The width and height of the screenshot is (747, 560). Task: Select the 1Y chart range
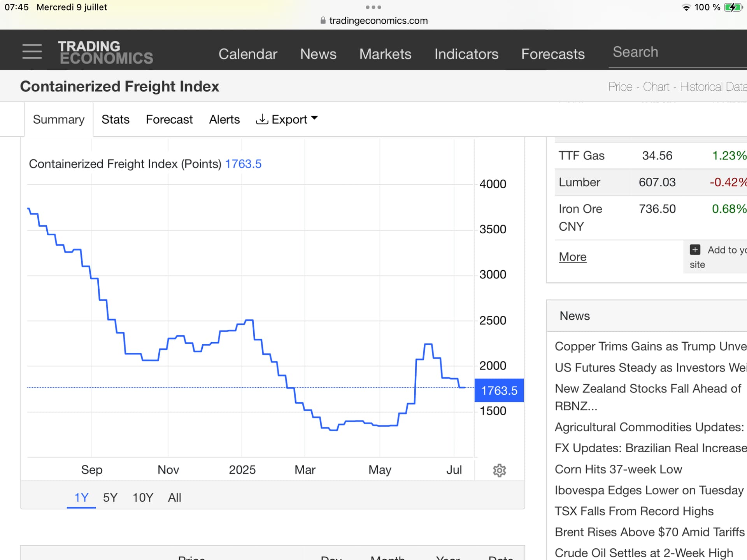[x=81, y=497]
